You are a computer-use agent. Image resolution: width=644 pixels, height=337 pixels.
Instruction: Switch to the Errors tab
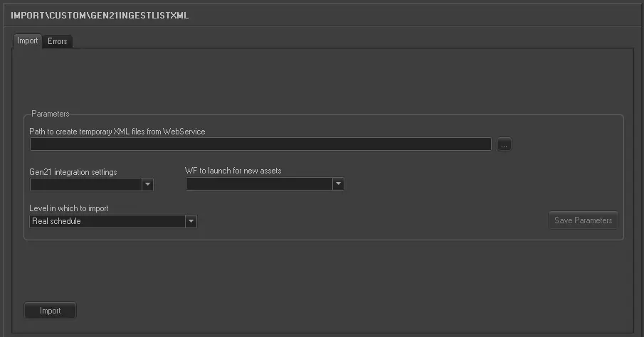[58, 41]
